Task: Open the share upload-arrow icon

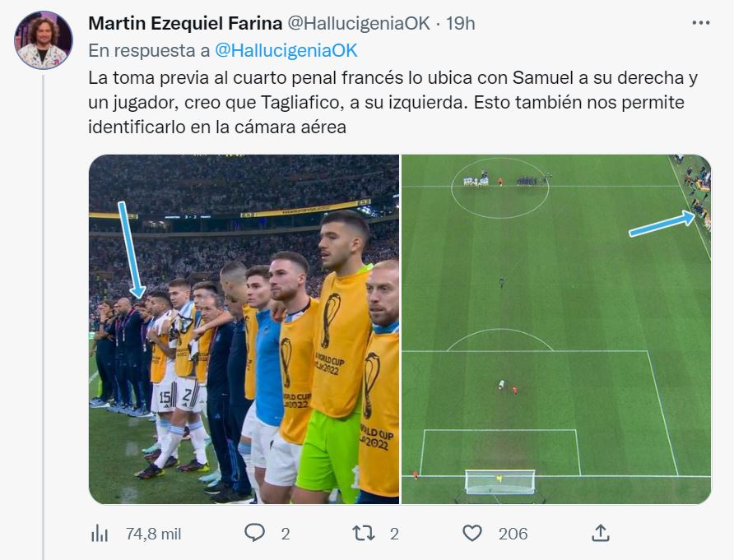Action: coord(601,534)
